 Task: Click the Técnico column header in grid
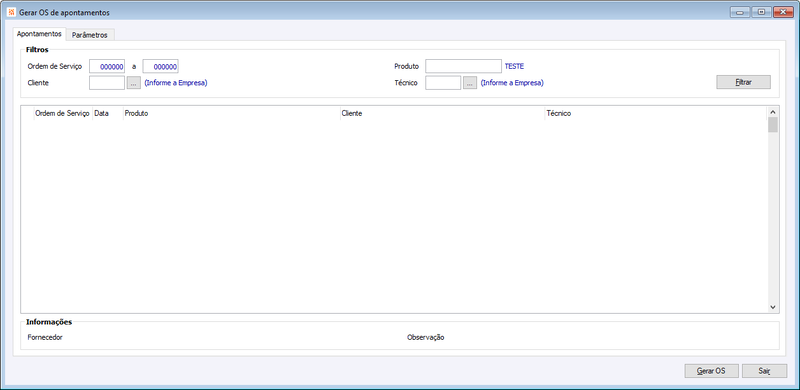[655, 113]
